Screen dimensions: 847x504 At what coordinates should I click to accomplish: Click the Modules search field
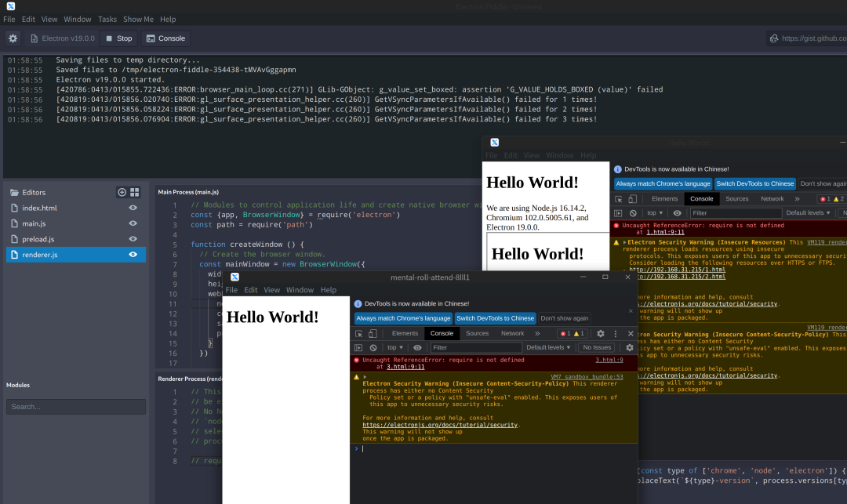(76, 406)
